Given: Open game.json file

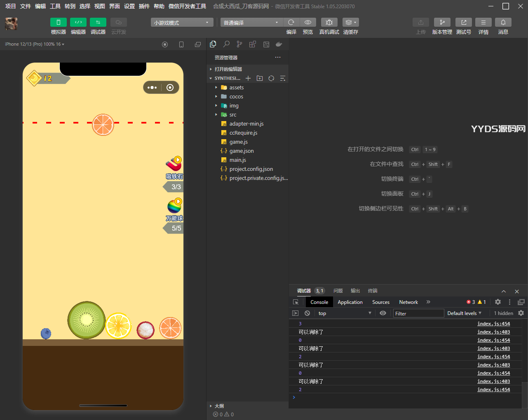Looking at the screenshot, I should (x=242, y=151).
